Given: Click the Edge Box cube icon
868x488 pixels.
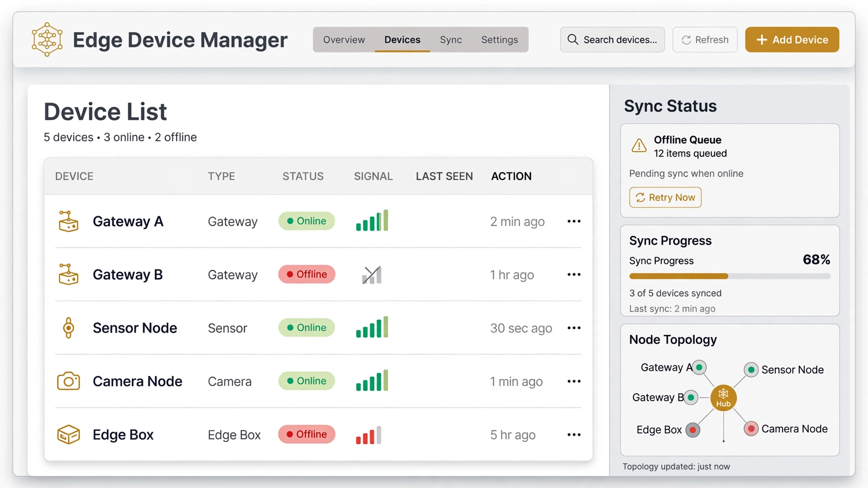Looking at the screenshot, I should pyautogui.click(x=68, y=435).
